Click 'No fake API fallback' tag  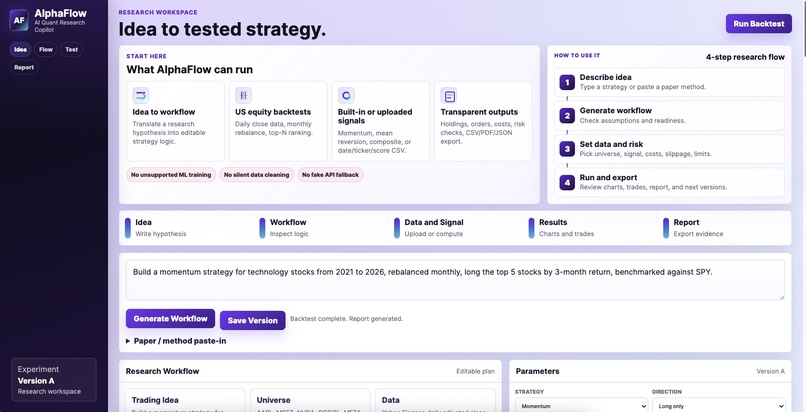331,175
